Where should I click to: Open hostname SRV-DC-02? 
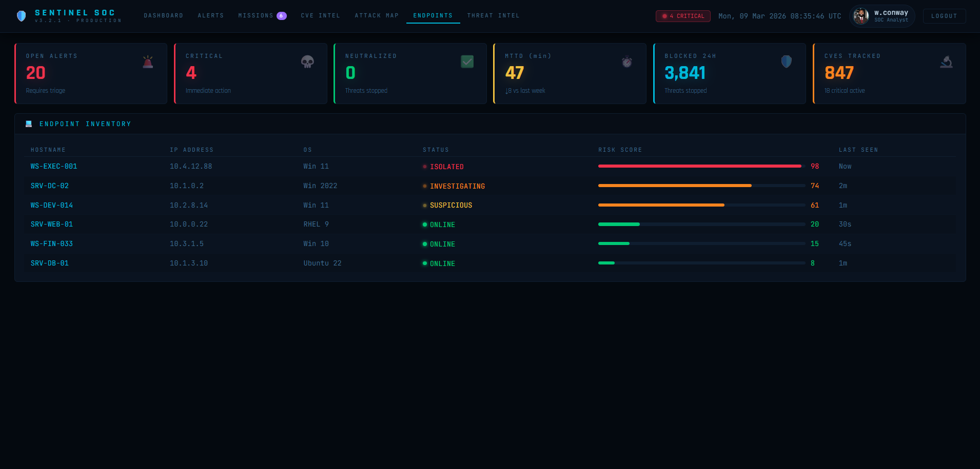click(50, 186)
